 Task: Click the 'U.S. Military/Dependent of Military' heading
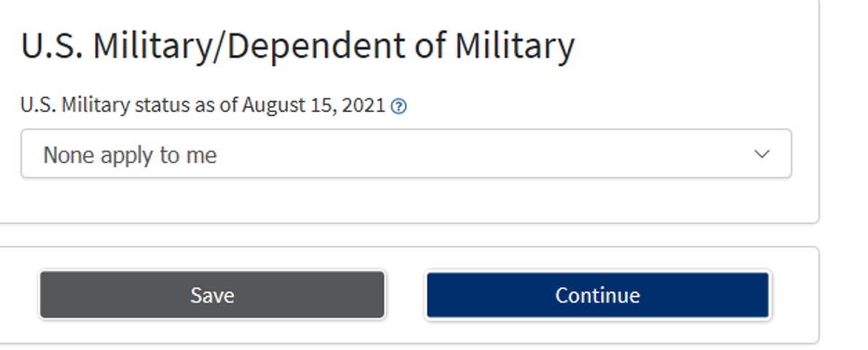[298, 46]
